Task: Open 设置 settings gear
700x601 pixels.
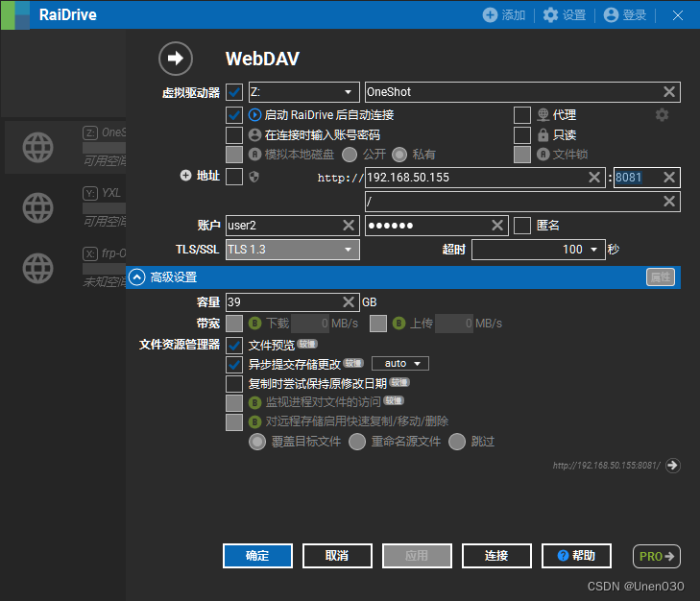Action: click(550, 14)
